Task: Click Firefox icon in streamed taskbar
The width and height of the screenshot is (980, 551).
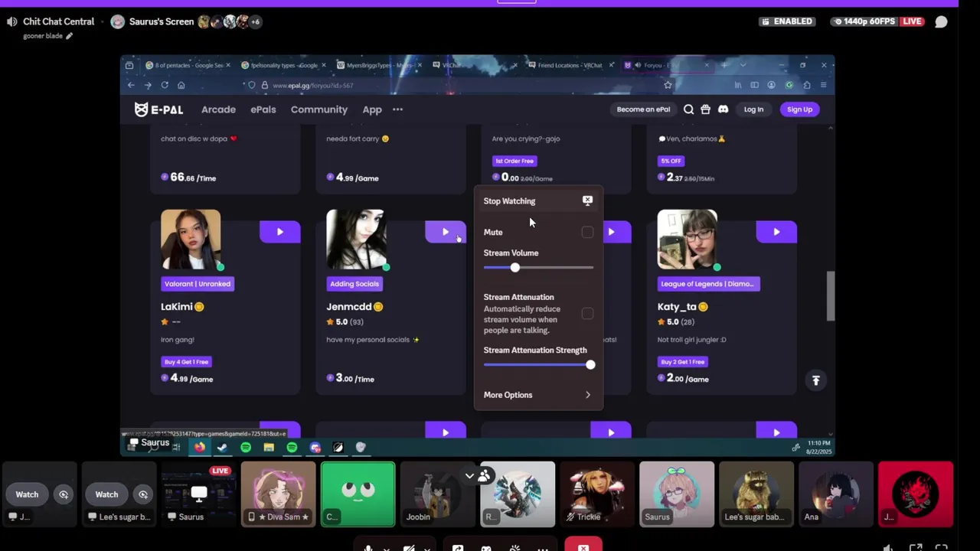Action: click(199, 447)
